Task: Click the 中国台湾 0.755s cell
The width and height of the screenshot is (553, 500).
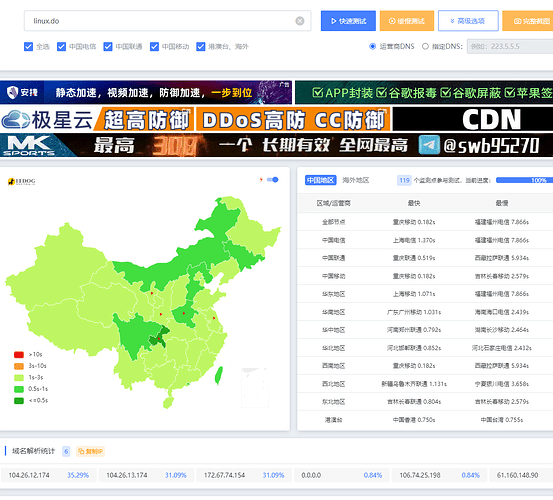Action: (502, 420)
